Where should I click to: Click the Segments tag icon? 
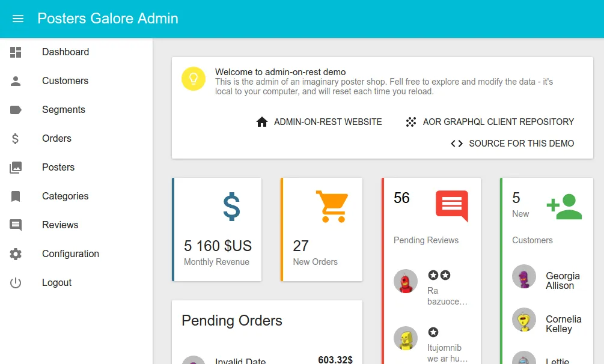pyautogui.click(x=16, y=110)
